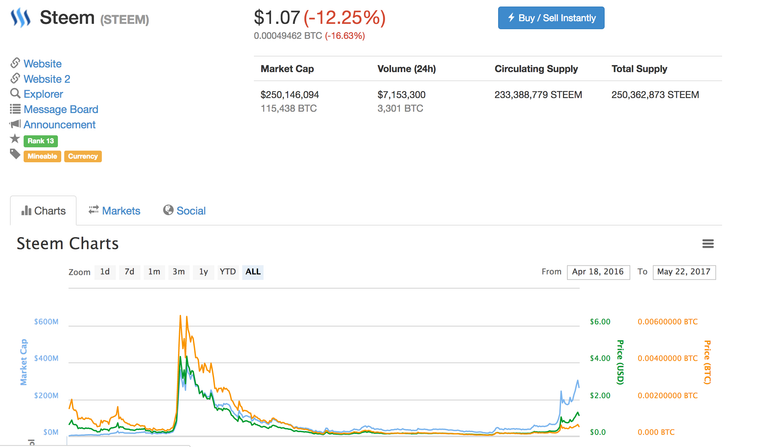Set chart zoom to 1d
Screen dimensions: 768x447
105,272
